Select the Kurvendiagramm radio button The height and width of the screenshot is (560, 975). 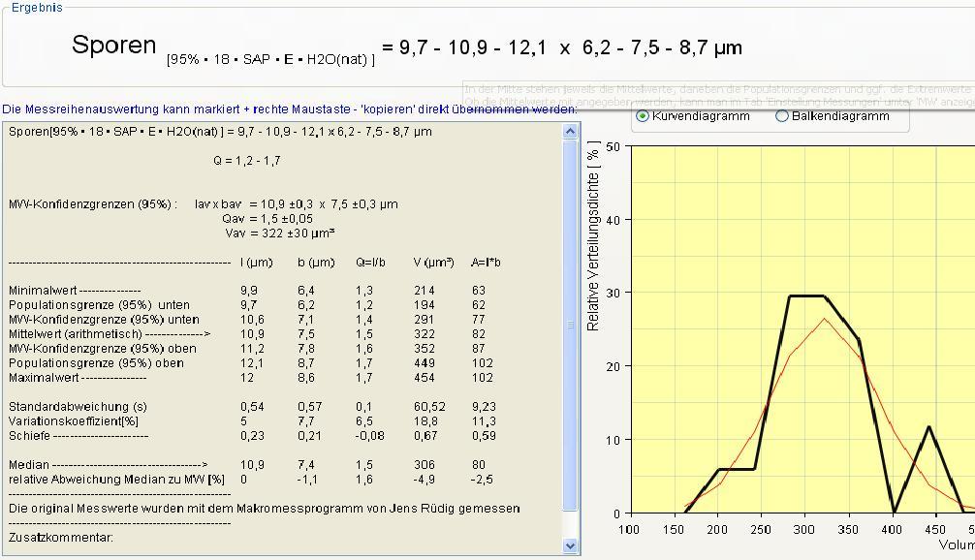[x=643, y=116]
